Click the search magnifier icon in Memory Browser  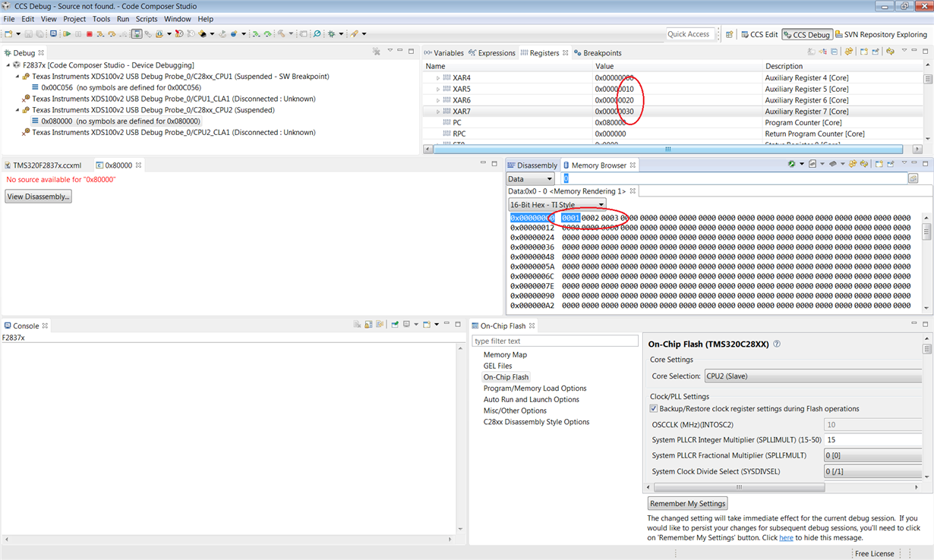913,178
